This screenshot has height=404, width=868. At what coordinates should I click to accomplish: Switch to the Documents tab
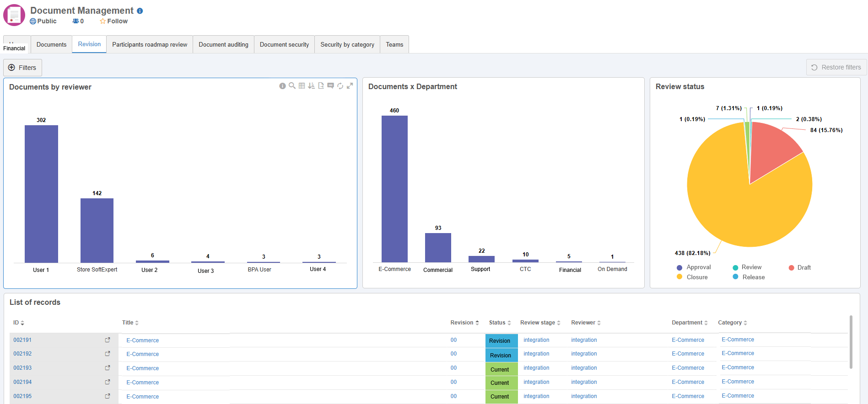click(x=51, y=44)
